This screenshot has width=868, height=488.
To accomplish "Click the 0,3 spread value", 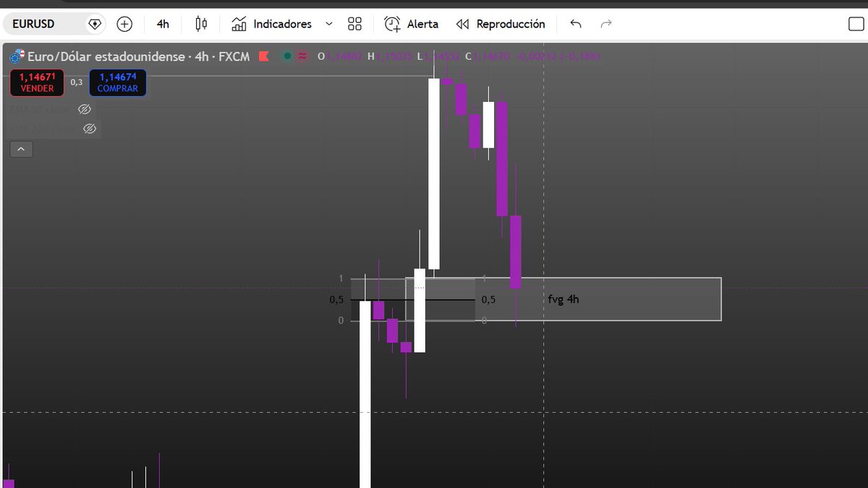I will coord(76,82).
